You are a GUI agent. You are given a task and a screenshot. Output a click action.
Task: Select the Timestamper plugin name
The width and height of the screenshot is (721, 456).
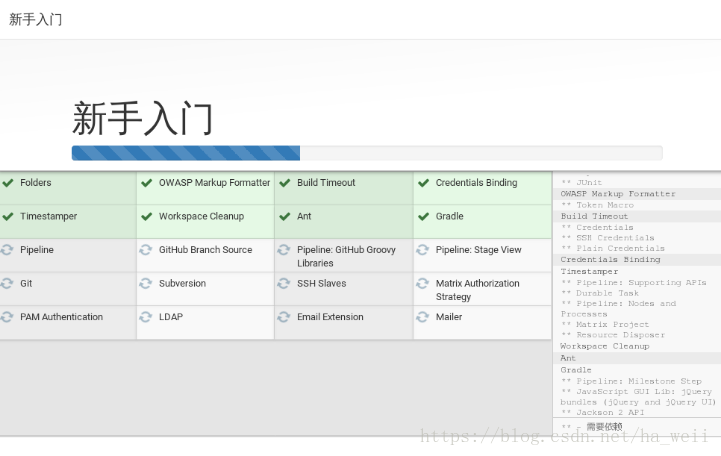(49, 216)
